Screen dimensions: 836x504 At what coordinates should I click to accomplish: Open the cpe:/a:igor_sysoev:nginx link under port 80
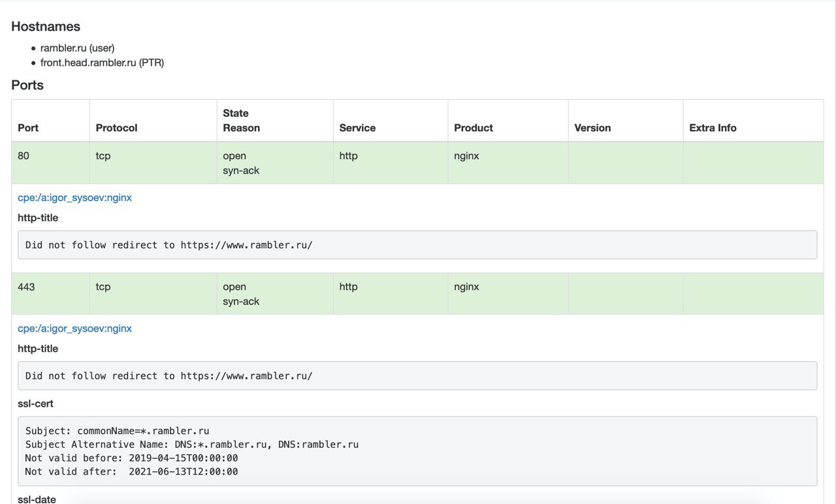(74, 197)
